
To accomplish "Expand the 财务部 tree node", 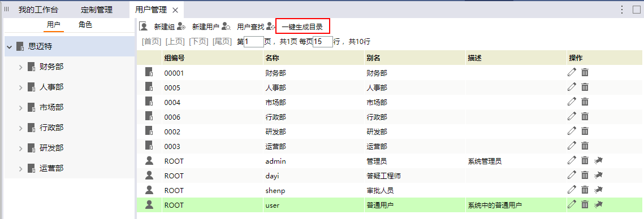I will 20,67.
